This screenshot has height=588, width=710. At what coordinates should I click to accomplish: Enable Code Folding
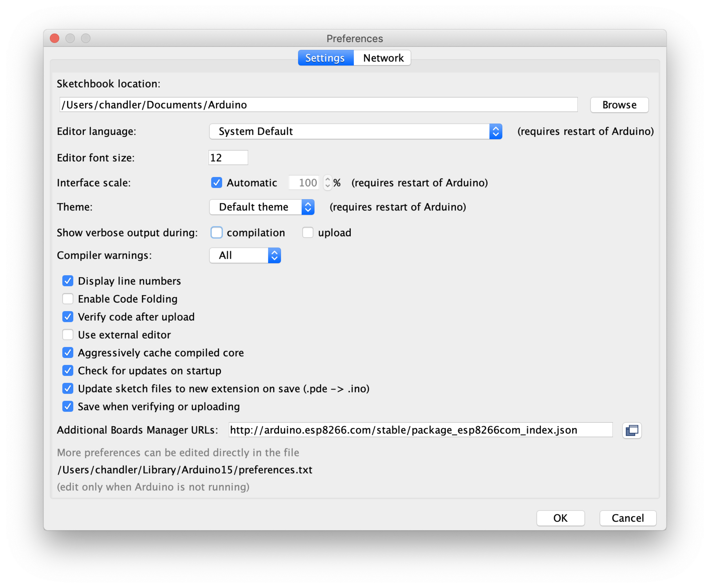point(67,299)
